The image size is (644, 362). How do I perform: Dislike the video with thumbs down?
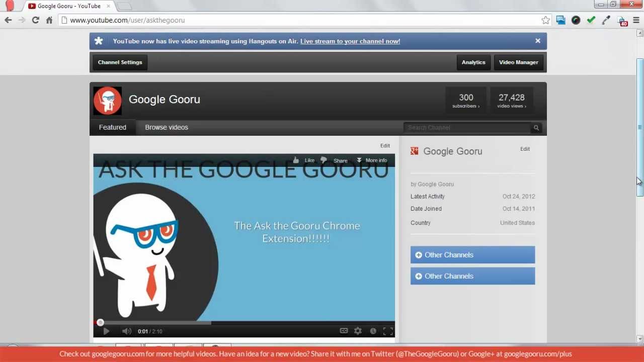point(324,160)
